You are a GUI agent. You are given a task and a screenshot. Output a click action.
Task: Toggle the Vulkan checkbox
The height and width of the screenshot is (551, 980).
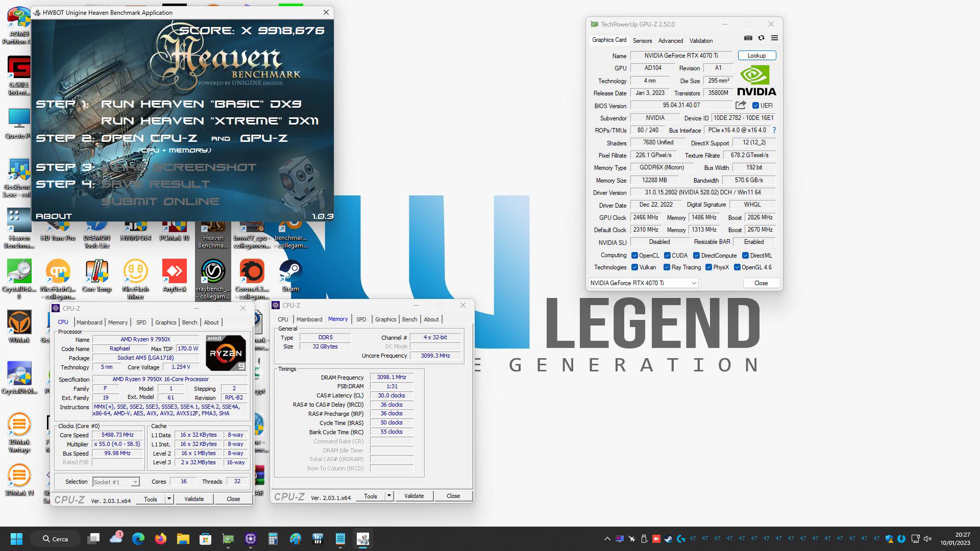pyautogui.click(x=634, y=267)
